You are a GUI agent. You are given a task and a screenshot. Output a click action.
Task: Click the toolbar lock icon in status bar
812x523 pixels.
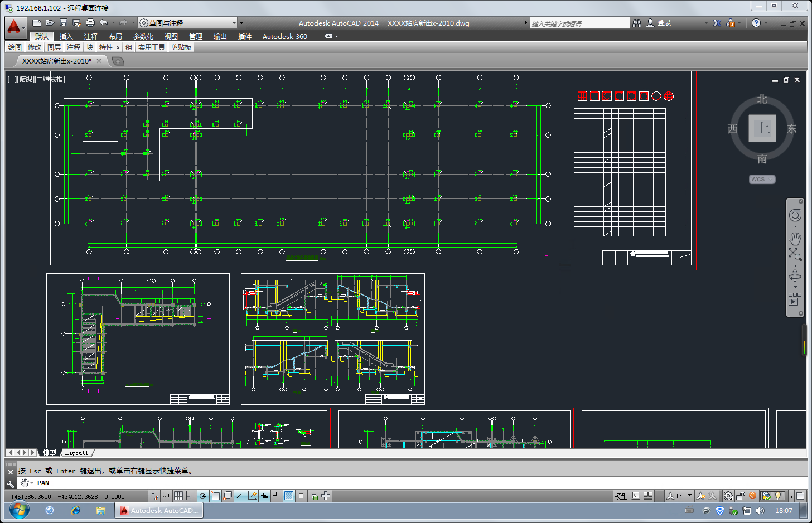pyautogui.click(x=741, y=496)
